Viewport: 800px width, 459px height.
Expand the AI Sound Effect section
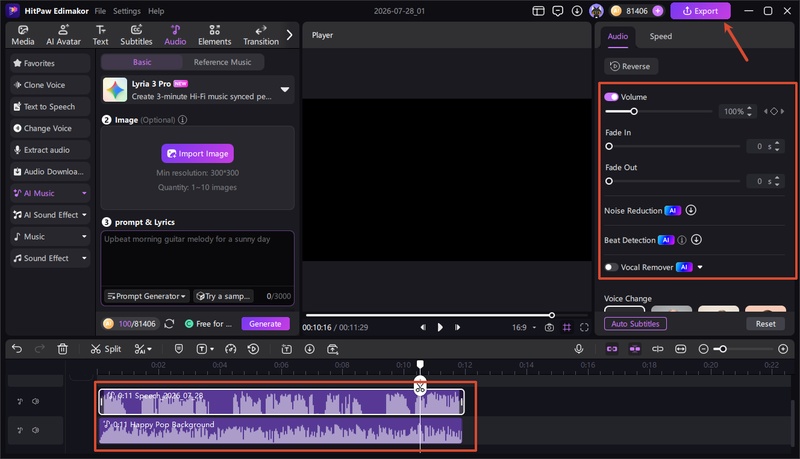84,215
